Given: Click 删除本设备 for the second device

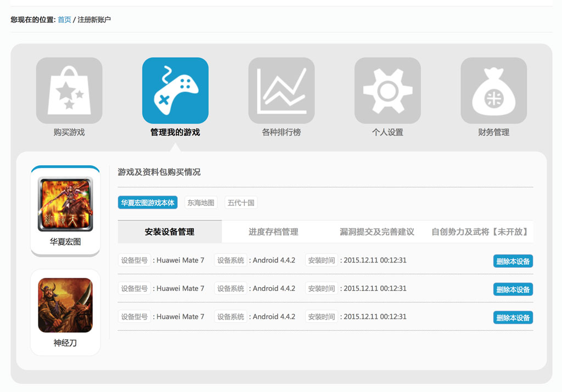Looking at the screenshot, I should (x=513, y=289).
